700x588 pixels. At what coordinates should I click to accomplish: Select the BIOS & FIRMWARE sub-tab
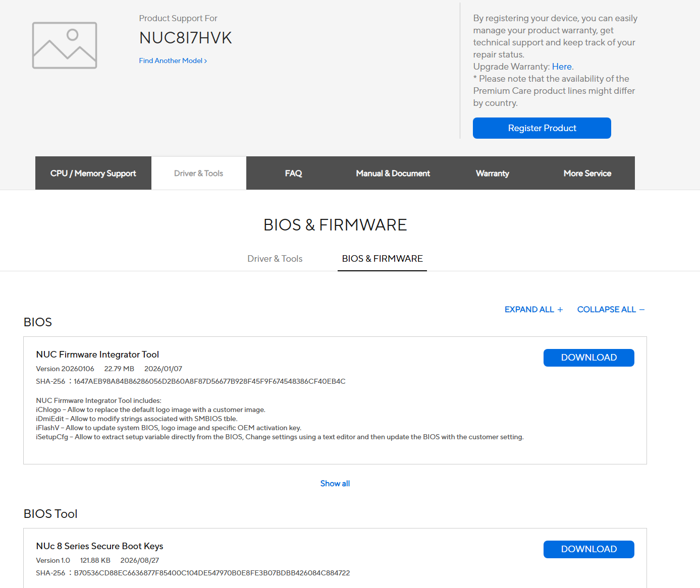pos(383,259)
